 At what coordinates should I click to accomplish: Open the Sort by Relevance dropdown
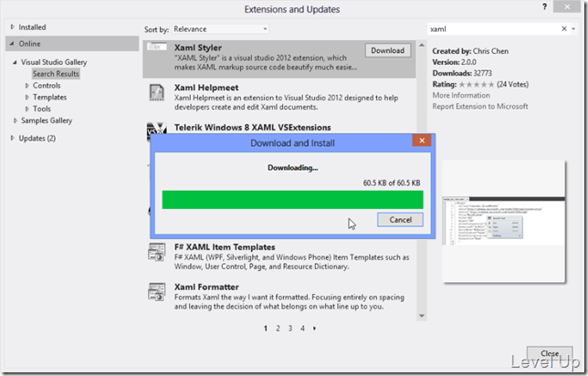(x=220, y=29)
